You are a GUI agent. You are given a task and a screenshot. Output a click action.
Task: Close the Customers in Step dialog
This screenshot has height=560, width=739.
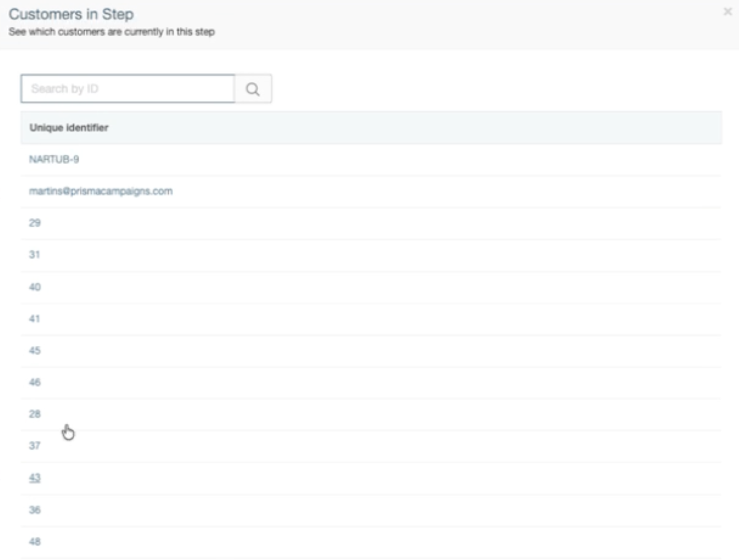(x=727, y=11)
